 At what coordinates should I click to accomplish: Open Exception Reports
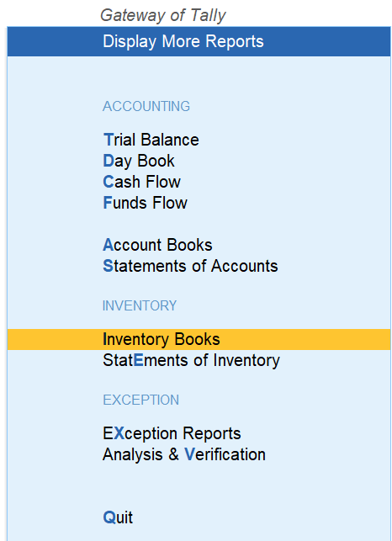click(x=172, y=433)
